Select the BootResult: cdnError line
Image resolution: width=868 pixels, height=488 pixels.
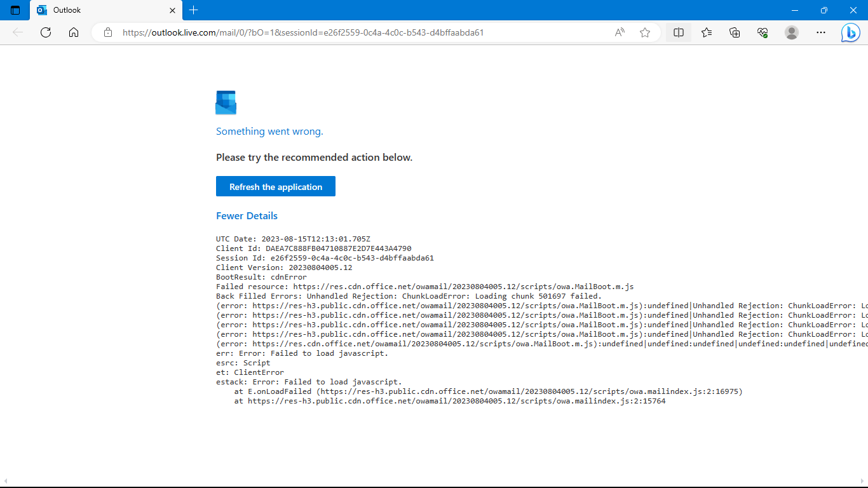(261, 277)
